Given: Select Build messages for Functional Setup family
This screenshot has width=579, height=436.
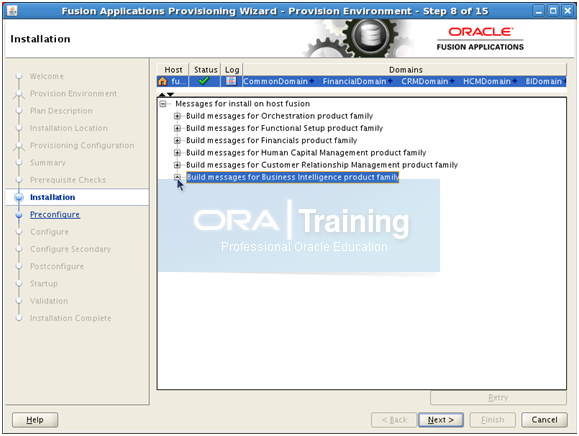Looking at the screenshot, I should 284,128.
